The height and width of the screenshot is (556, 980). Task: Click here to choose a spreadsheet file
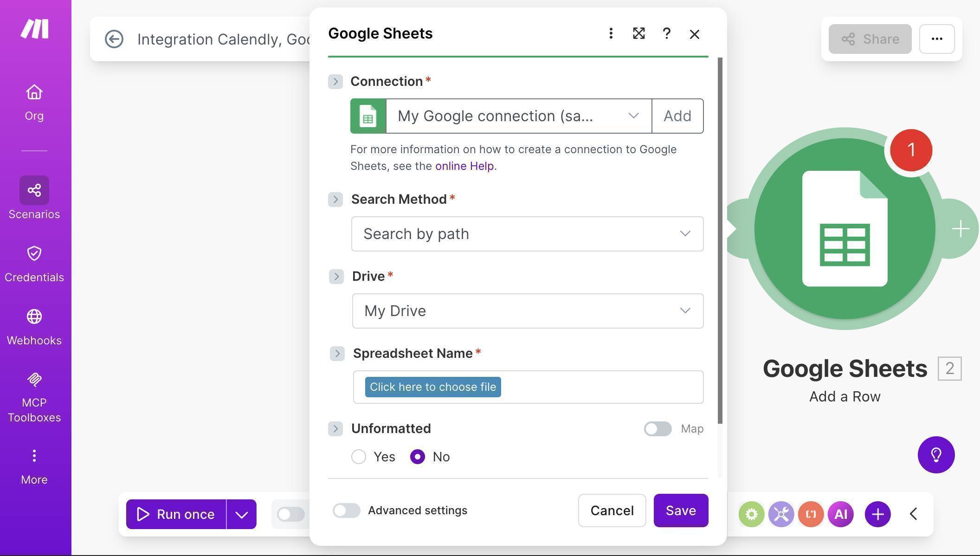[432, 387]
